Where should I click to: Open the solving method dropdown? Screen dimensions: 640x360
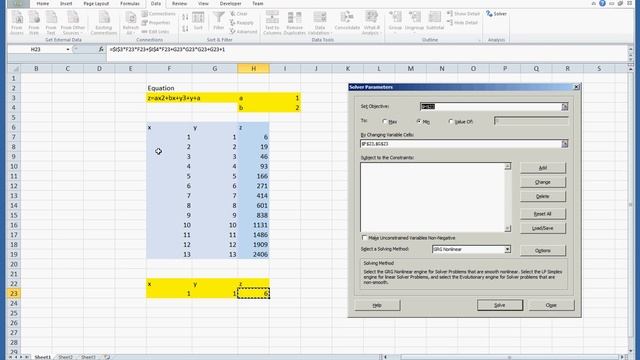(x=507, y=249)
